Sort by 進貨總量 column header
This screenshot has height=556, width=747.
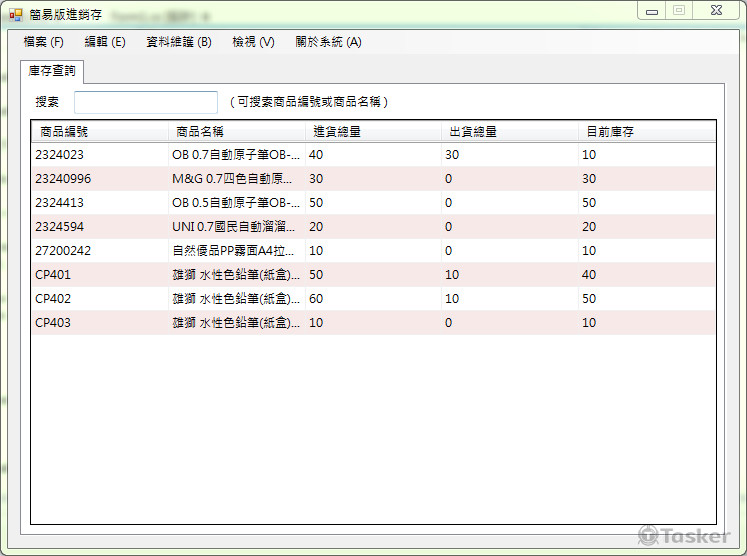pos(372,132)
